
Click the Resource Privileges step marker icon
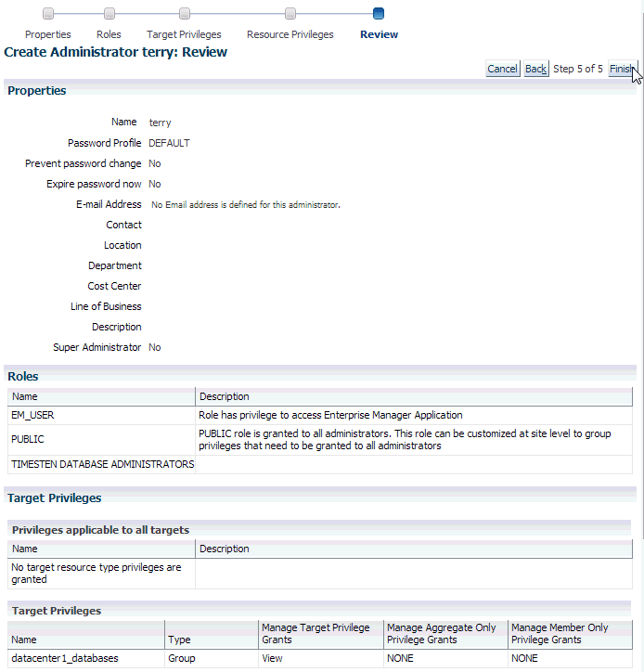coord(290,14)
